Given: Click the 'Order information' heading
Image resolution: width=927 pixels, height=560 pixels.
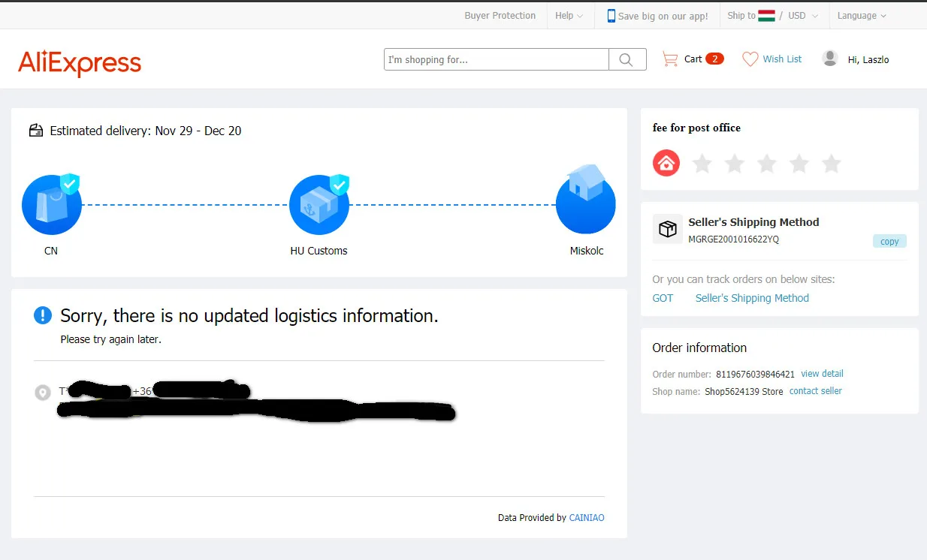Looking at the screenshot, I should pyautogui.click(x=699, y=348).
